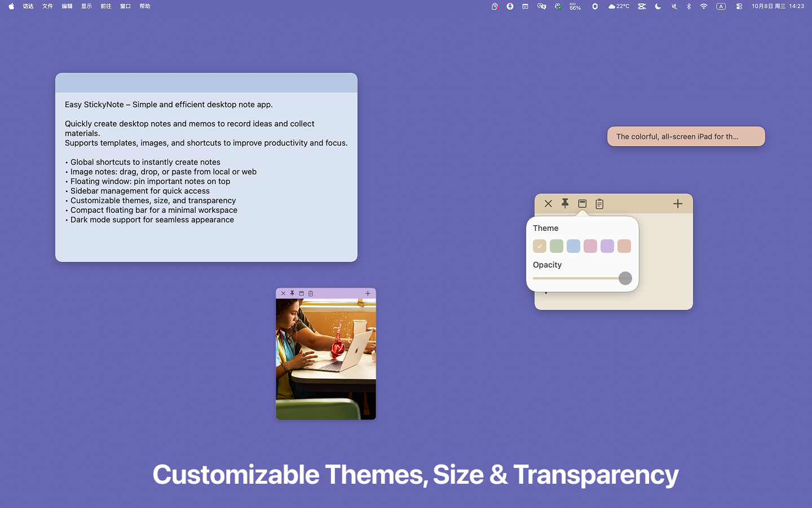This screenshot has width=812, height=508.
Task: Open the 窗口 menu in the menu bar
Action: [125, 6]
